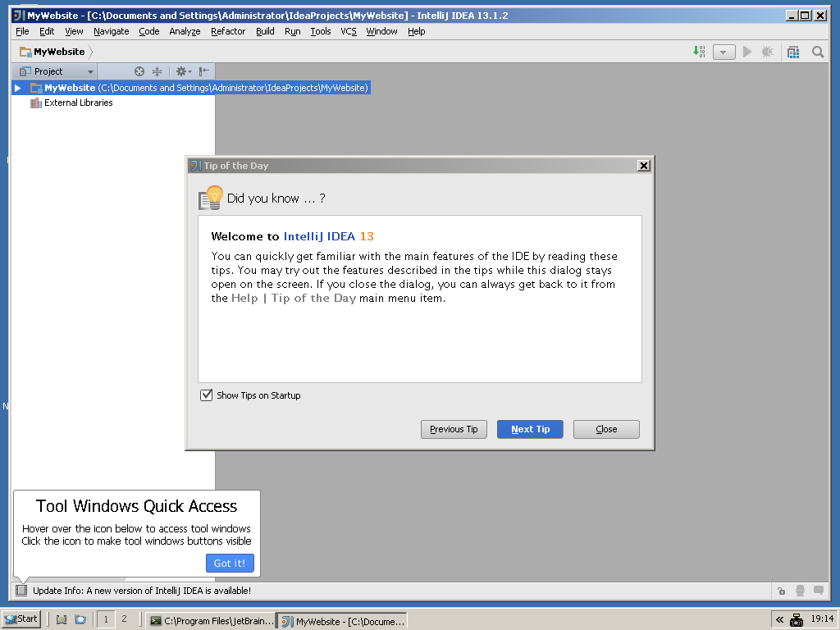Expand system tray hidden icons chevron
Screen dimensions: 840x630
(x=779, y=620)
